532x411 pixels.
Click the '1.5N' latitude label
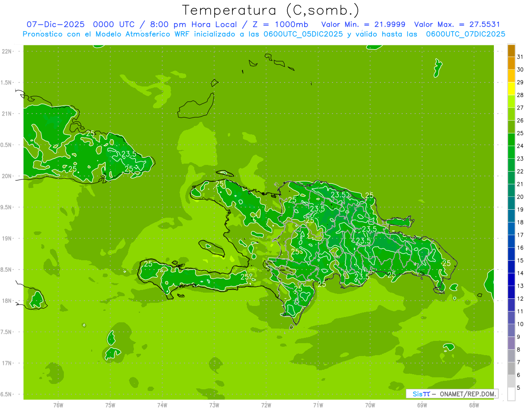click(x=6, y=82)
